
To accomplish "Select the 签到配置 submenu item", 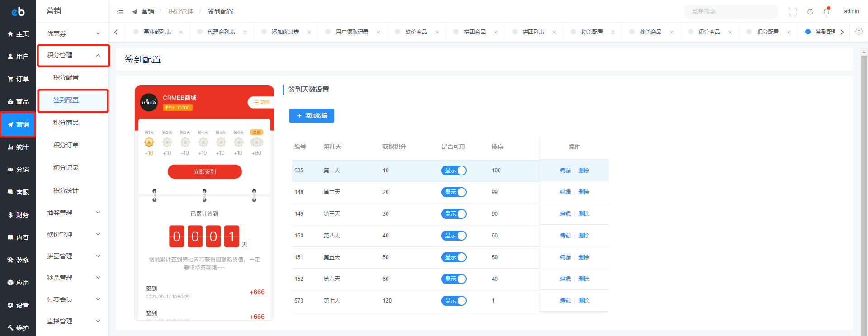I will [x=73, y=100].
